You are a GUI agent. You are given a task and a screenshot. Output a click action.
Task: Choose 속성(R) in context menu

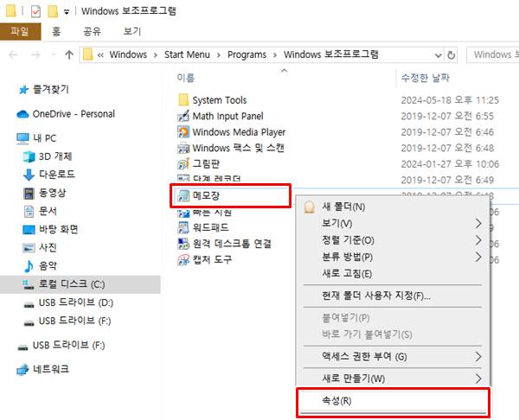tap(393, 401)
